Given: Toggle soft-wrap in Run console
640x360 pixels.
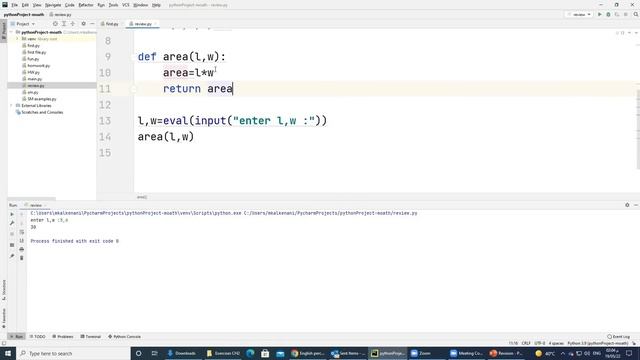Looking at the screenshot, I should (22, 232).
